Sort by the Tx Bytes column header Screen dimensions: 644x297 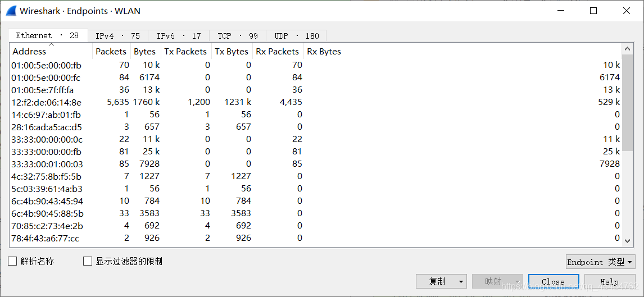click(x=232, y=51)
